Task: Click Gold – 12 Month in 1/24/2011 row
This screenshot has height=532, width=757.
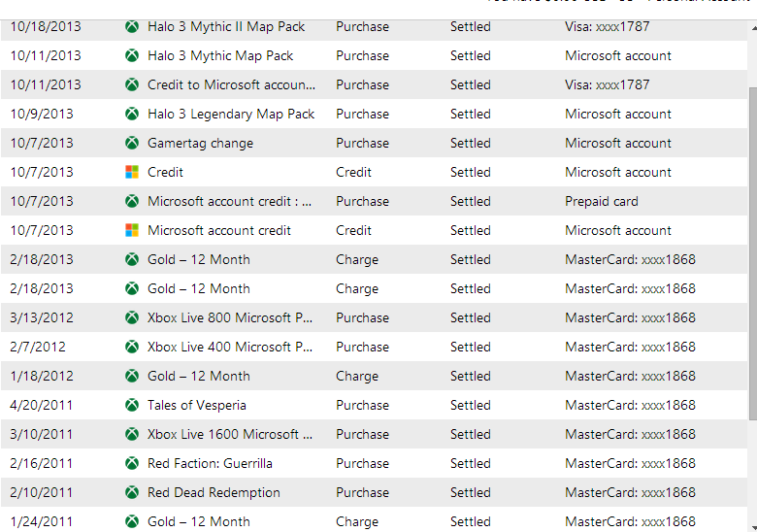Action: [199, 521]
